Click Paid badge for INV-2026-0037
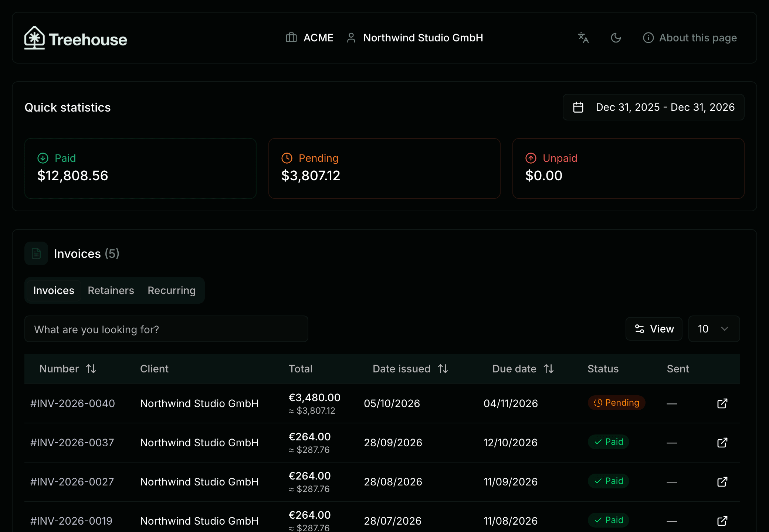 609,442
